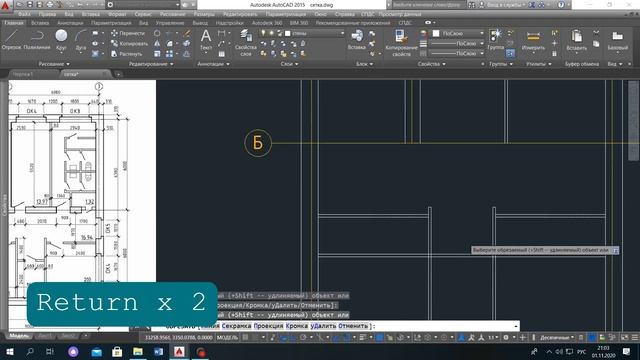Expand the Свойства panel
The image size is (640, 360).
(x=431, y=64)
